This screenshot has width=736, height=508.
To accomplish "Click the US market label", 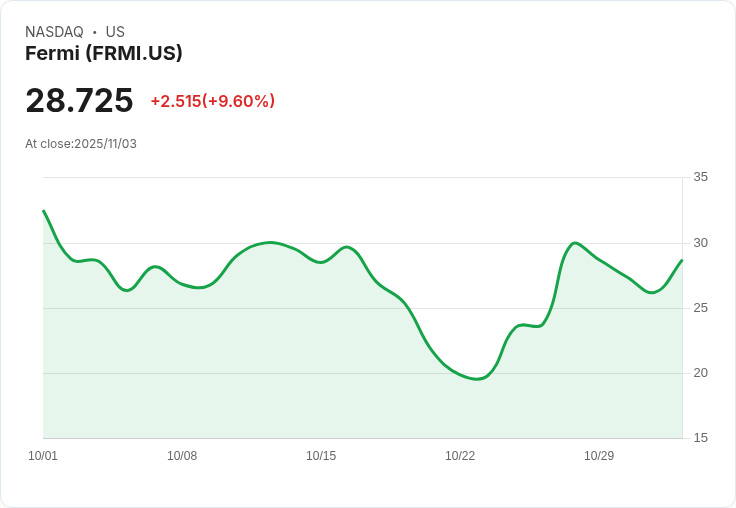I will 115,32.
